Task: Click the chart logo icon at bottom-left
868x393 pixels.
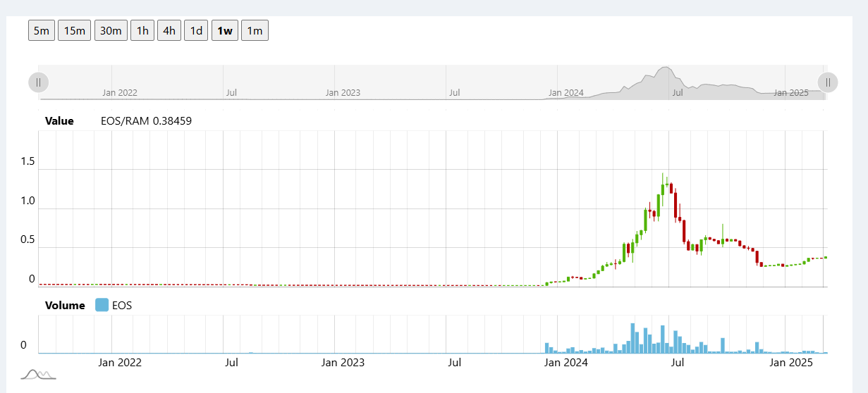Action: [x=38, y=374]
